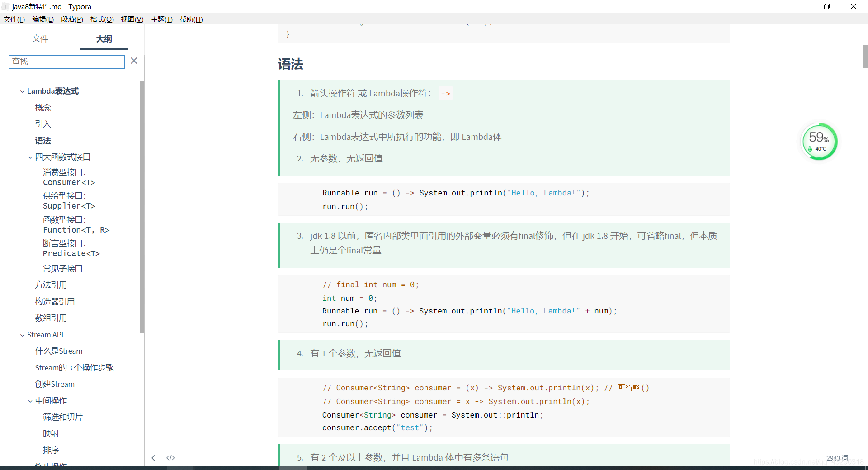Image resolution: width=868 pixels, height=470 pixels.
Task: Click the inline -> code operator
Action: click(x=446, y=94)
